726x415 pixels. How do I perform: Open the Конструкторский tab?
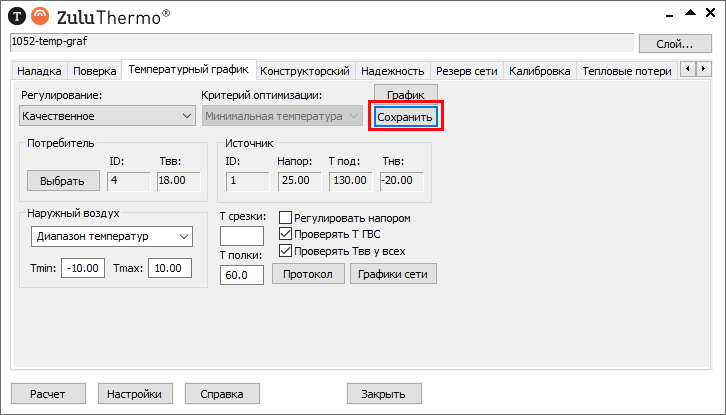click(304, 71)
